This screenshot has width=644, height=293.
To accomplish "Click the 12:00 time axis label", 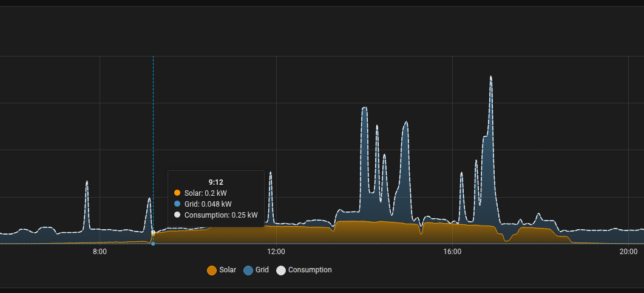I will pos(276,252).
